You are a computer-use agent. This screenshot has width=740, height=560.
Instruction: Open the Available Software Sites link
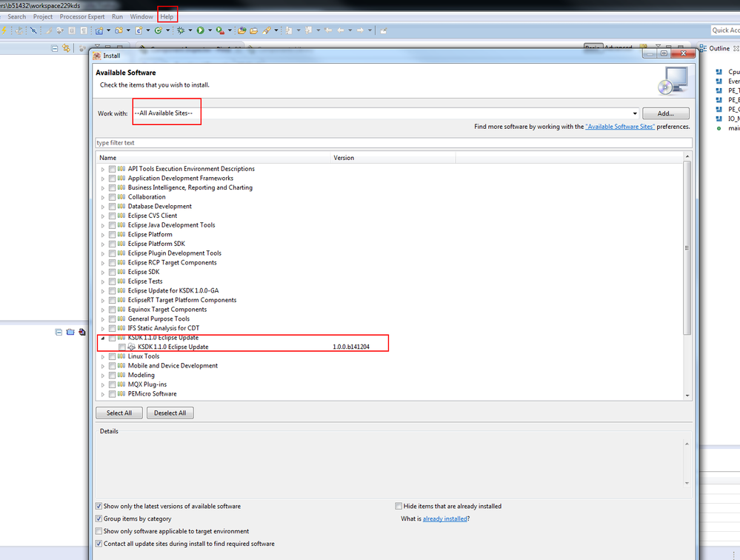(620, 127)
